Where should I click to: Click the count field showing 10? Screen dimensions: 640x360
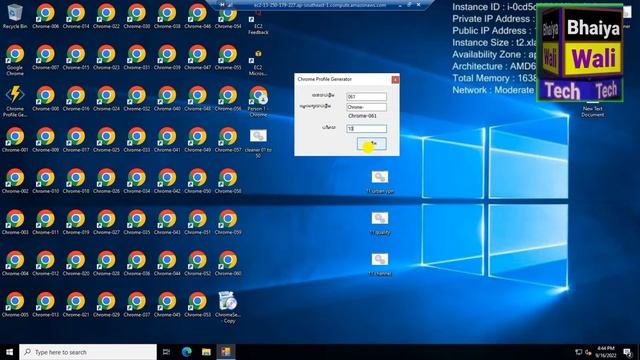tap(366, 129)
